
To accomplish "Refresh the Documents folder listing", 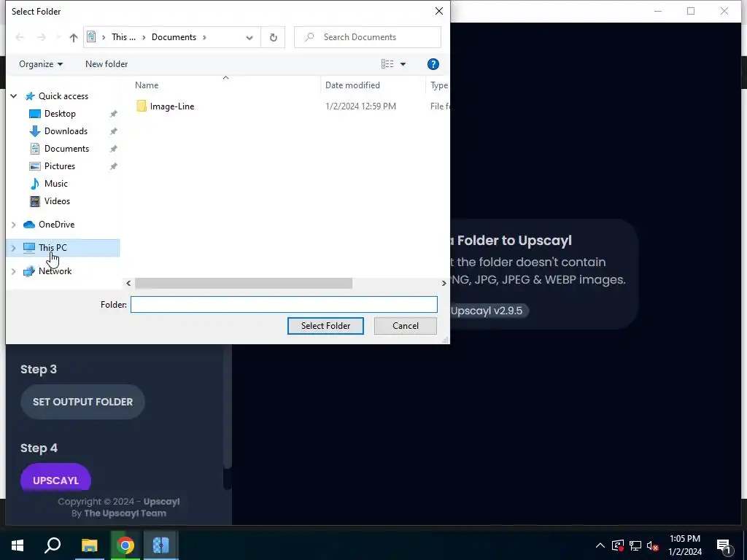I will click(273, 37).
